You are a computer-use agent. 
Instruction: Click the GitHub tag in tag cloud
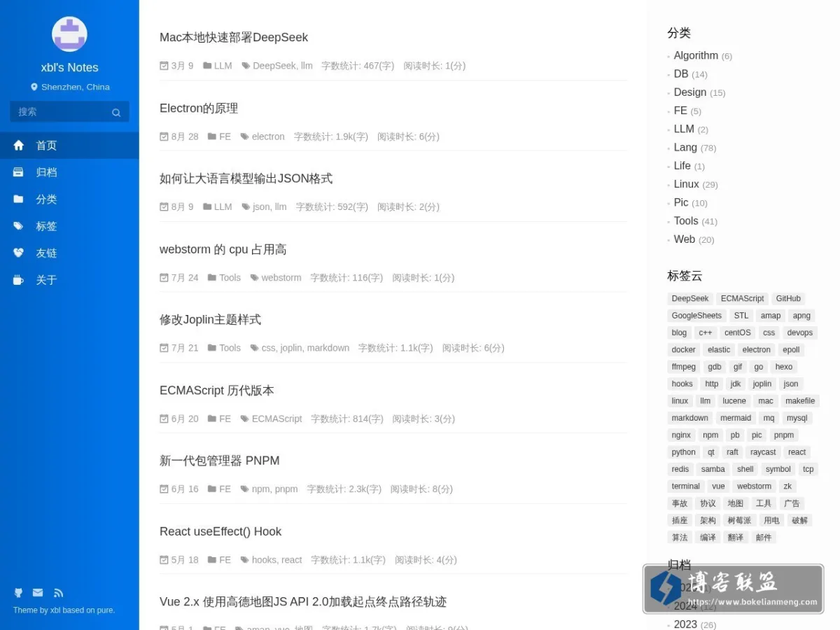[788, 299]
